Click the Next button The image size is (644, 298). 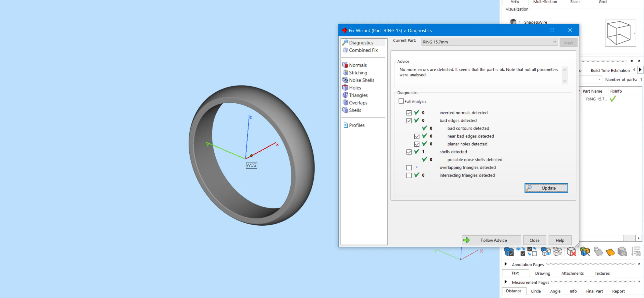(568, 43)
